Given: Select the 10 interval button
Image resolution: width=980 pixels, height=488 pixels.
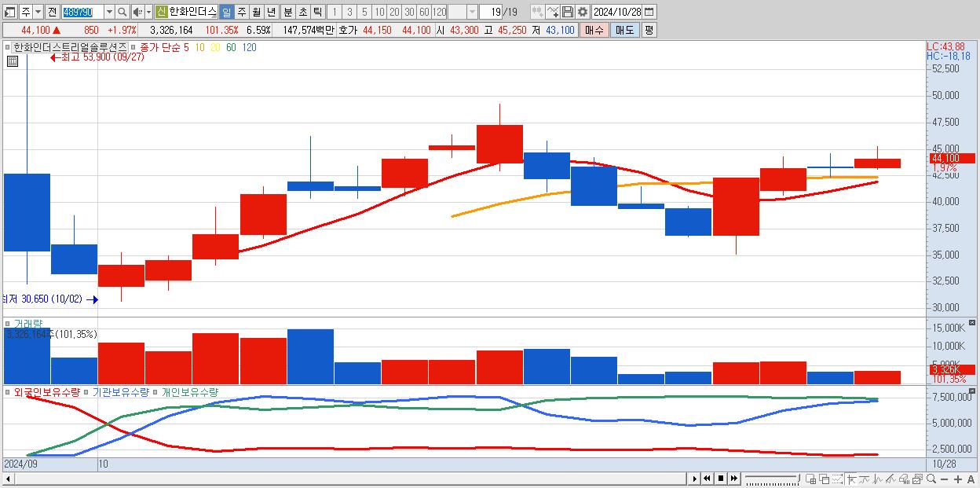Looking at the screenshot, I should pos(379,12).
